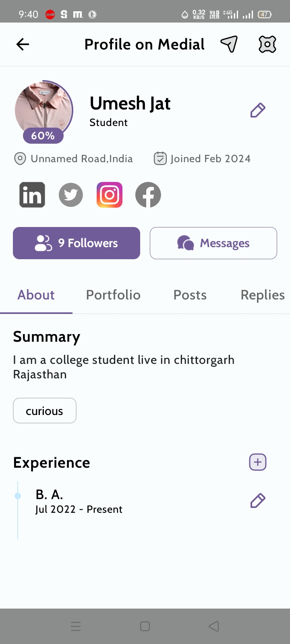Share profile via paper plane icon
This screenshot has height=644, width=290.
point(229,44)
